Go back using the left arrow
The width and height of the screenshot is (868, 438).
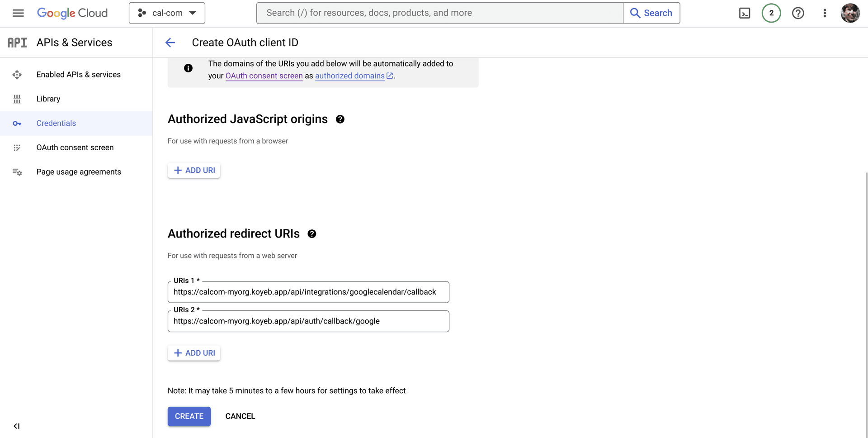tap(170, 43)
